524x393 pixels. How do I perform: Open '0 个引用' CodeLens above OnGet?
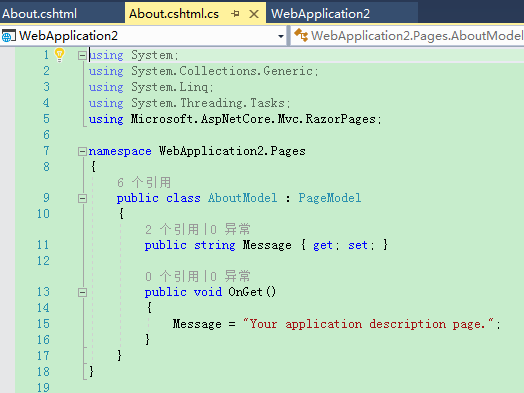[172, 276]
